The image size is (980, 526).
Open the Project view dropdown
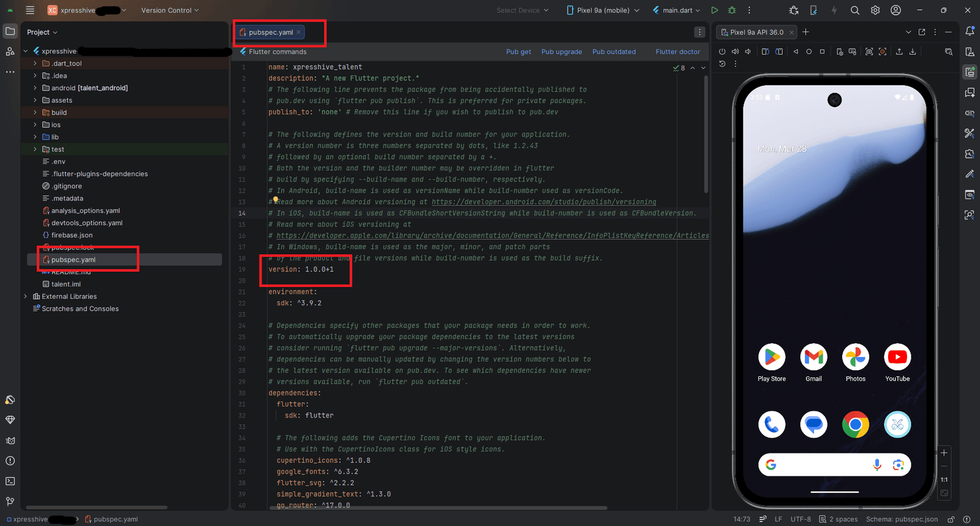pyautogui.click(x=42, y=32)
